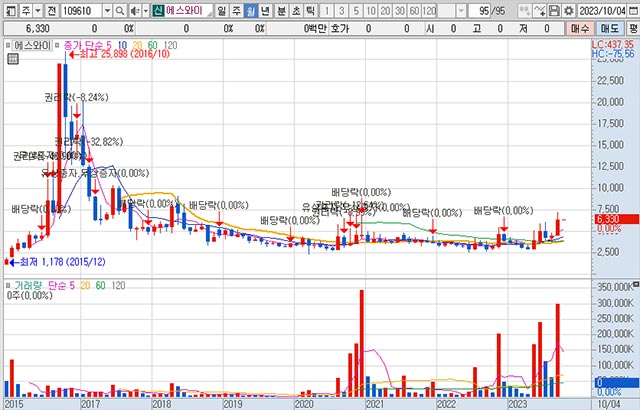Select the green 60 price average legend
The width and height of the screenshot is (640, 410).
point(153,45)
